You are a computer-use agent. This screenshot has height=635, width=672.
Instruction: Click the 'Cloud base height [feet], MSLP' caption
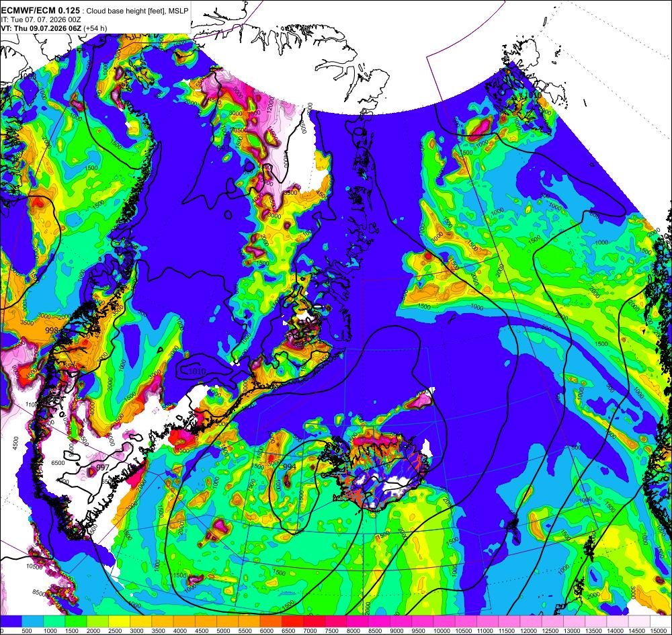click(x=137, y=11)
